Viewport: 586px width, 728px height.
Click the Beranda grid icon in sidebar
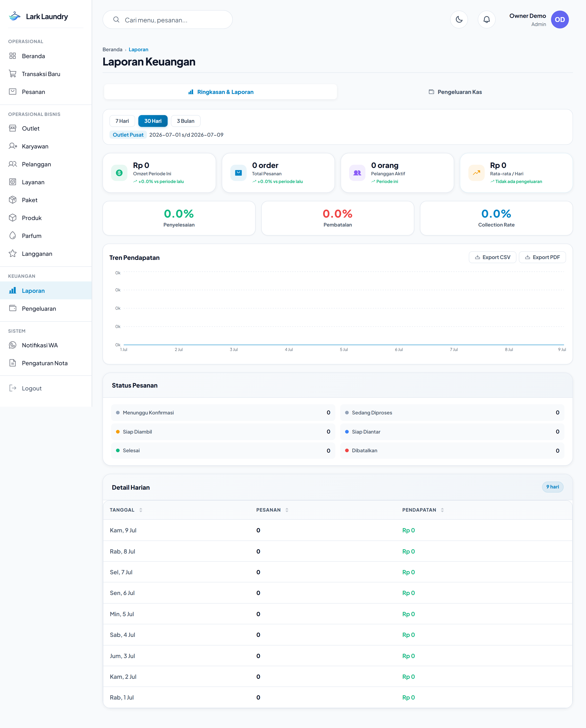tap(12, 56)
